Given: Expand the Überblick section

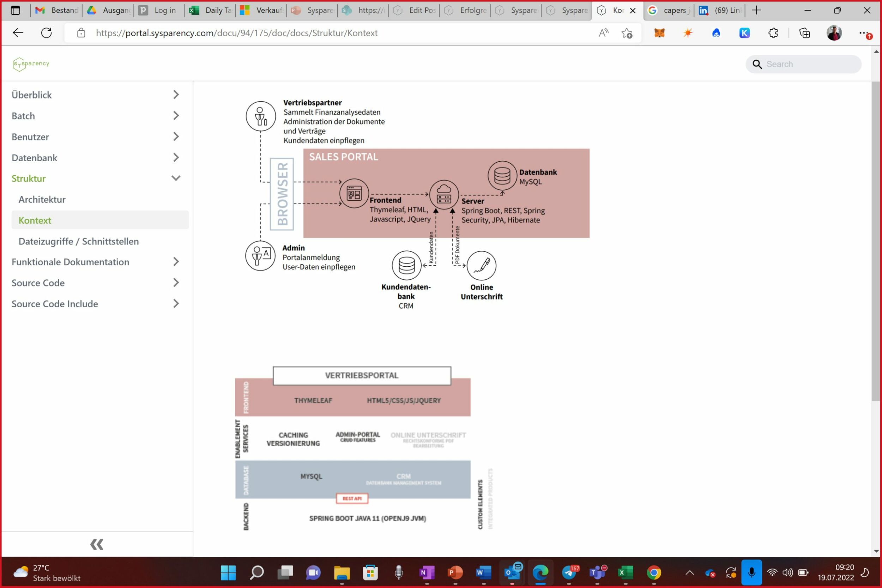Looking at the screenshot, I should (x=175, y=95).
